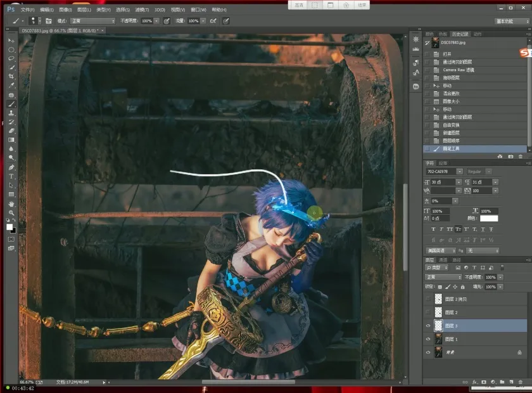
Task: Select the Horizontal Type tool
Action: click(11, 176)
